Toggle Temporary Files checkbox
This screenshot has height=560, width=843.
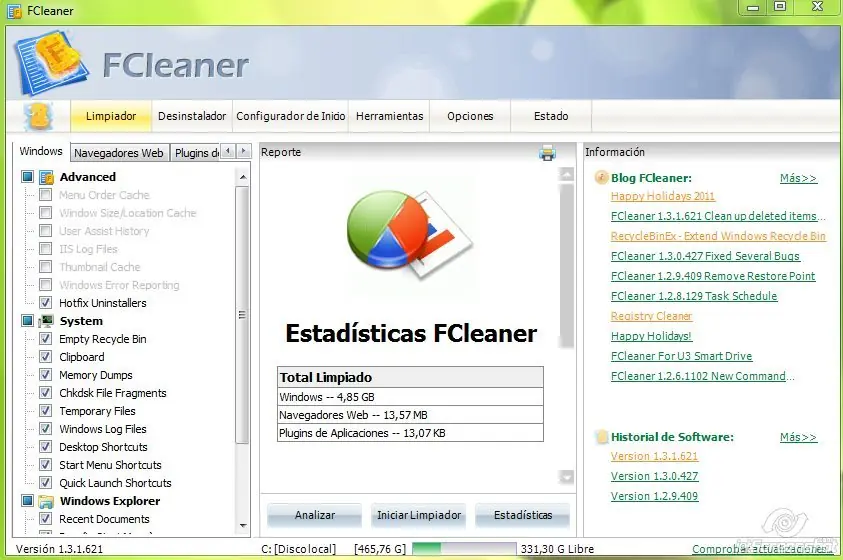(x=46, y=411)
